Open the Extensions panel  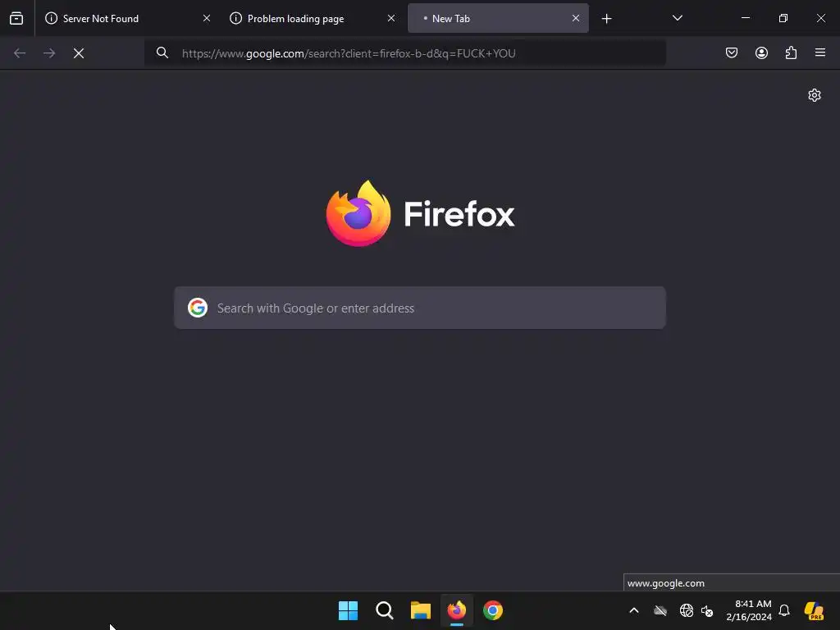click(x=791, y=52)
